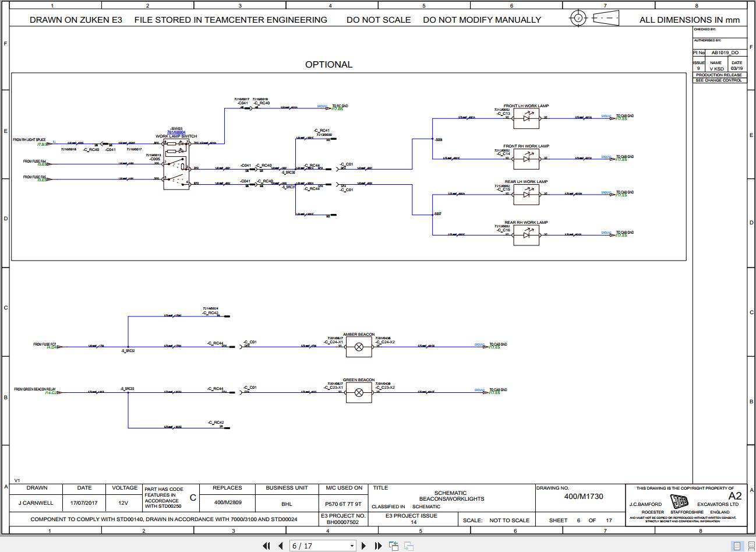Click the REAR LH WORK LAMP label

point(526,182)
